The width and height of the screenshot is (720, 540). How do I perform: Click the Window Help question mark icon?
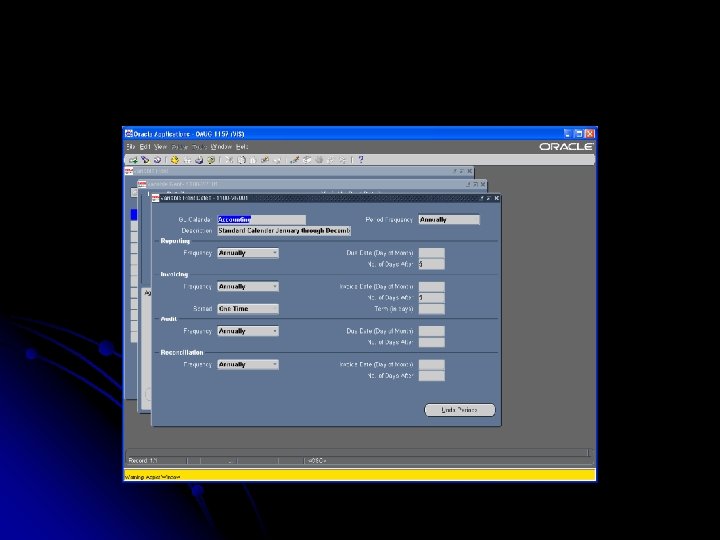click(361, 160)
